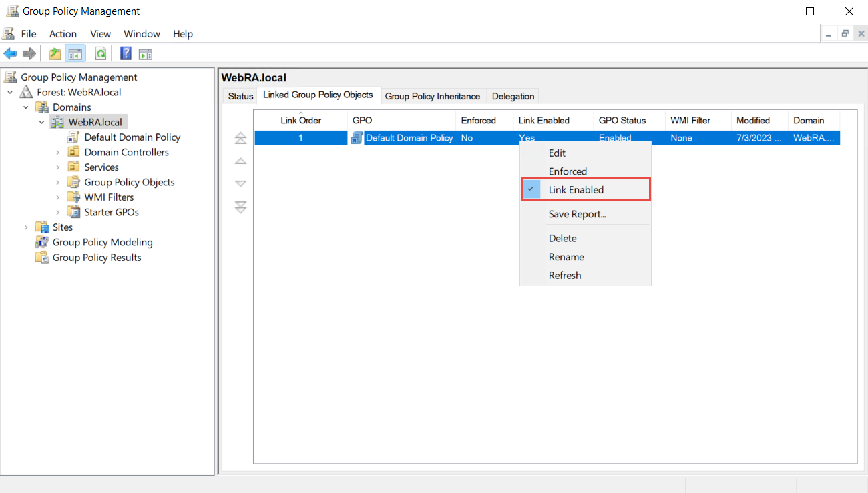Image resolution: width=868 pixels, height=493 pixels.
Task: Collapse the WebRA.local domain node
Action: pos(42,123)
